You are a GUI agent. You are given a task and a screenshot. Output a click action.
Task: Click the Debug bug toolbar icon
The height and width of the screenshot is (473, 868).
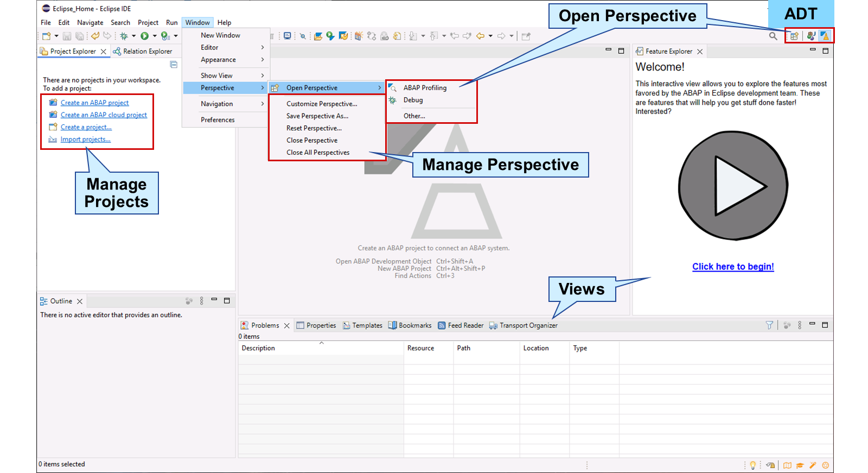tap(124, 36)
